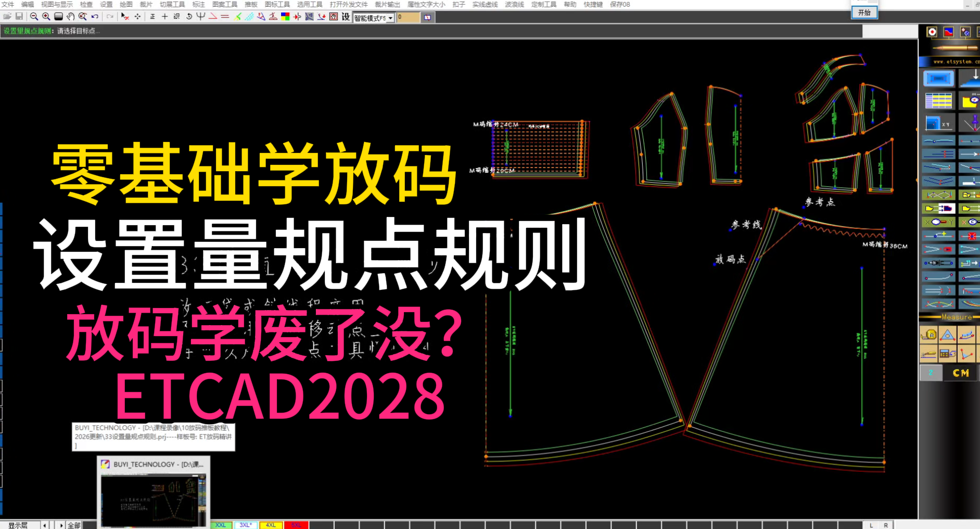This screenshot has width=980, height=529.
Task: Click the 设 settings icon in the toolbar
Action: [x=345, y=17]
